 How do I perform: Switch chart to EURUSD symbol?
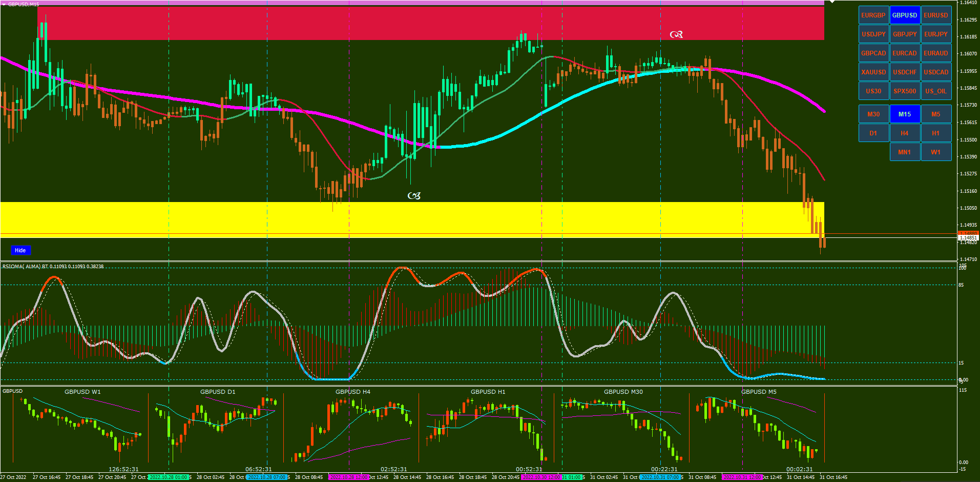tap(936, 15)
